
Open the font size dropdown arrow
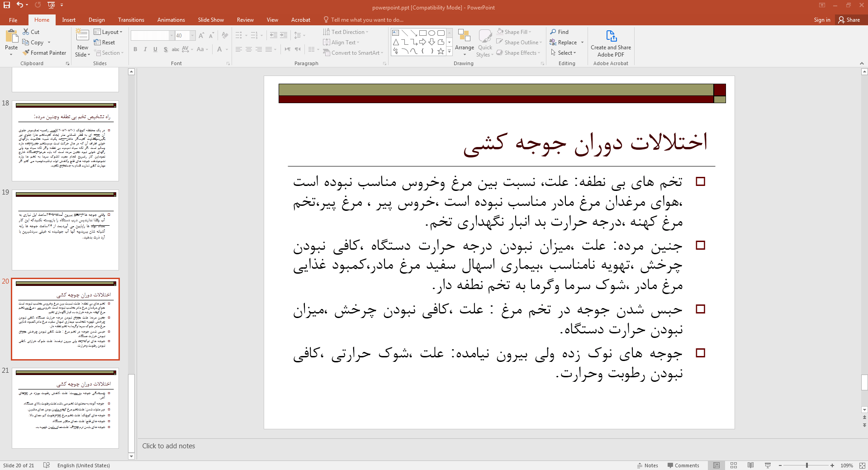coord(193,35)
